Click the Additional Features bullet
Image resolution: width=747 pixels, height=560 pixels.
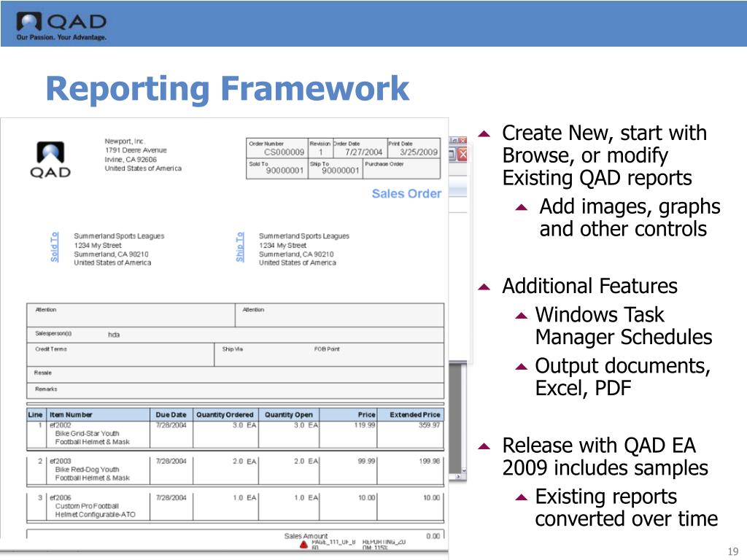[x=589, y=286]
